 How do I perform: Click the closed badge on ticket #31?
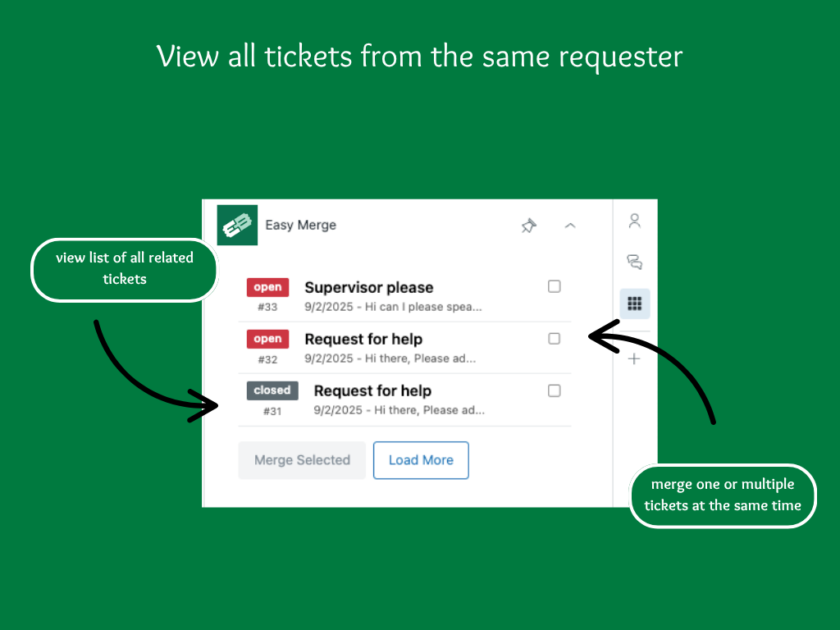272,390
